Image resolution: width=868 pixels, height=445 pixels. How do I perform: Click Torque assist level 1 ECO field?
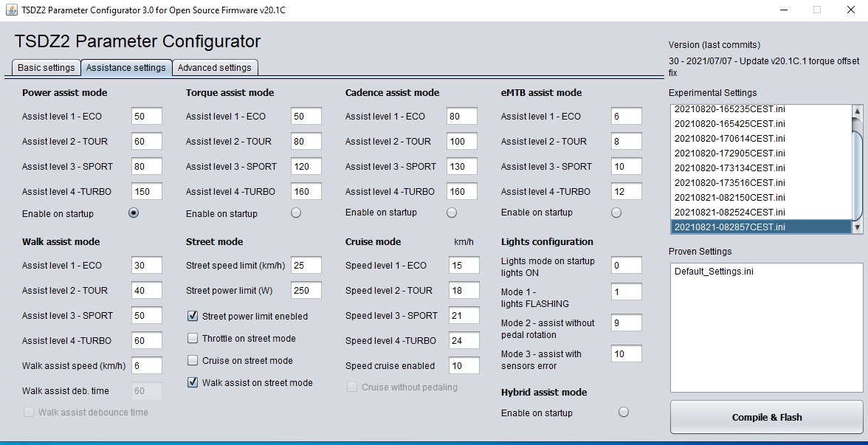(x=306, y=117)
